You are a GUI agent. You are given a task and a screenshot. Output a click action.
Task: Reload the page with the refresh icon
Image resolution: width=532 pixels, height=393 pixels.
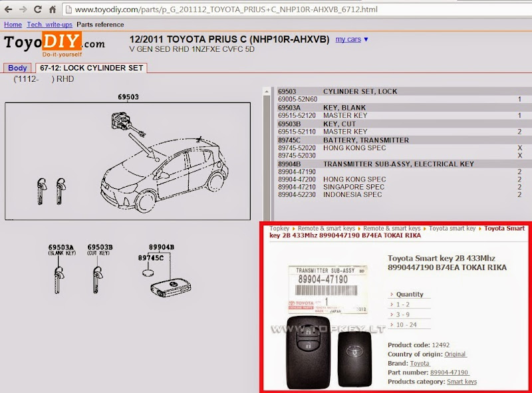[x=38, y=9]
